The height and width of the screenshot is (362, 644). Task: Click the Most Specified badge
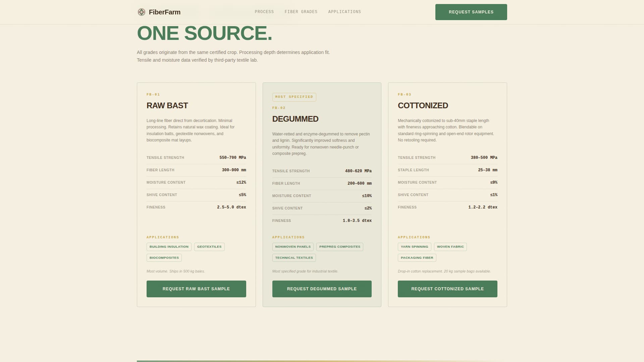click(294, 97)
